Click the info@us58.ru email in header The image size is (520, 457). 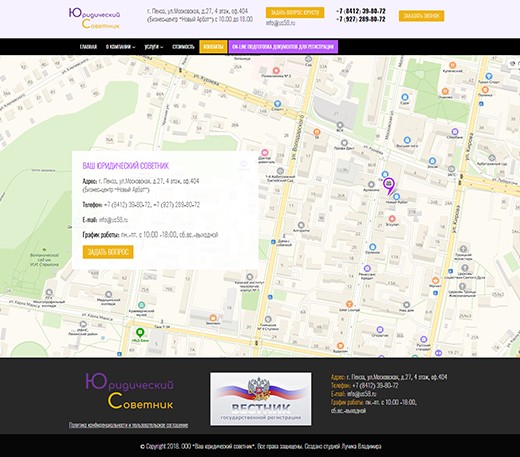(280, 23)
